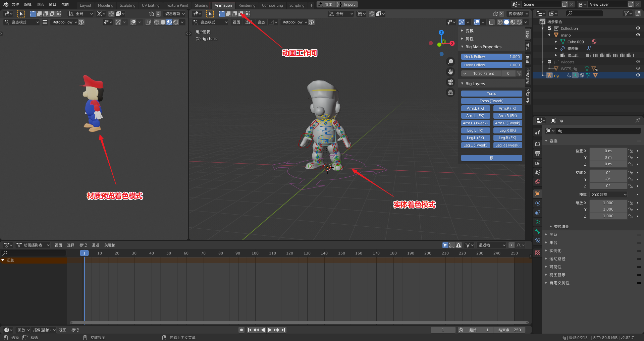This screenshot has height=341, width=644.
Task: Expand Cube.009 in the outliner
Action: 556,42
